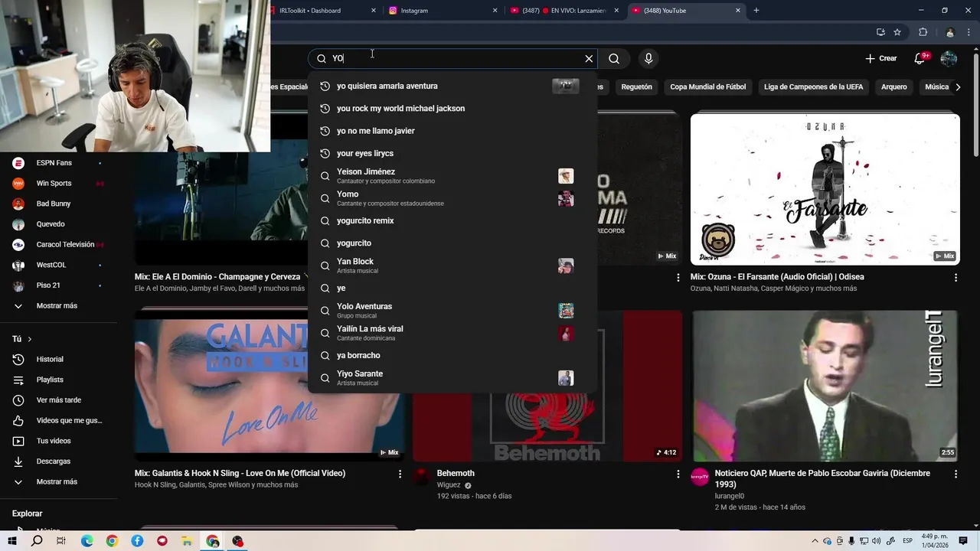Open ESPN Fans subscription channel

click(x=57, y=163)
